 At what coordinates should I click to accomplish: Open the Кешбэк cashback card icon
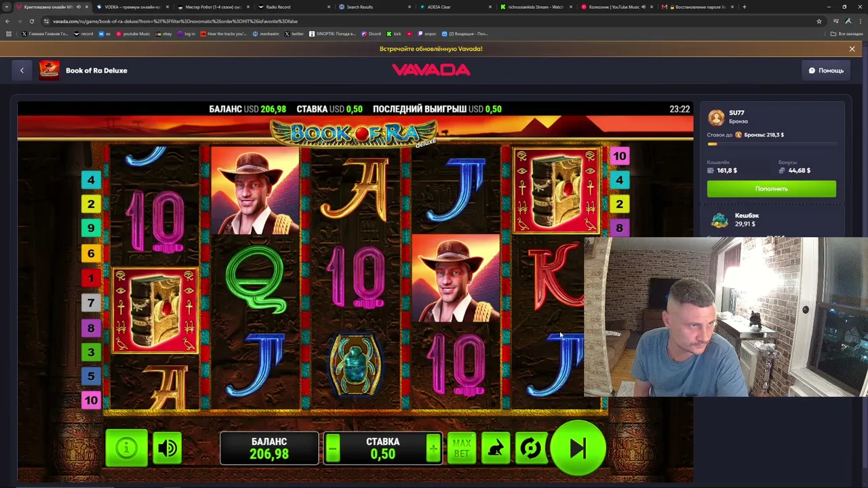(719, 220)
